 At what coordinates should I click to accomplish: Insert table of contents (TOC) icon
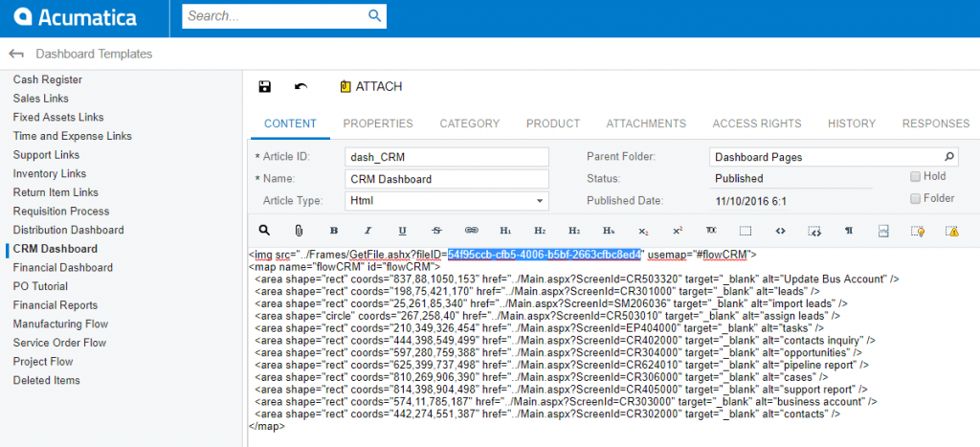pyautogui.click(x=711, y=231)
